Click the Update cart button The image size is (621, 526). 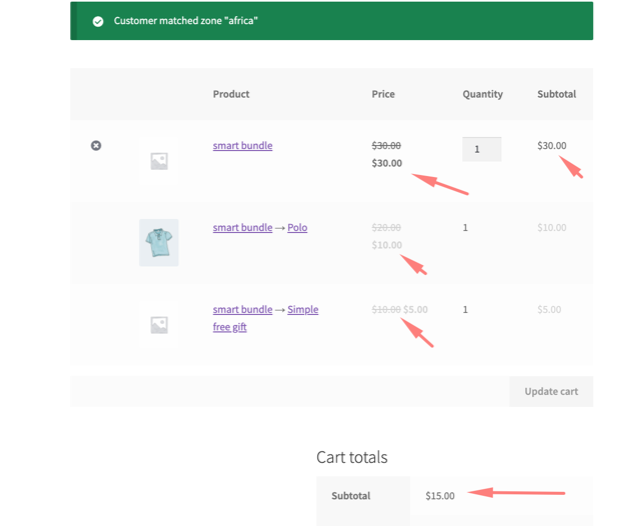tap(551, 391)
